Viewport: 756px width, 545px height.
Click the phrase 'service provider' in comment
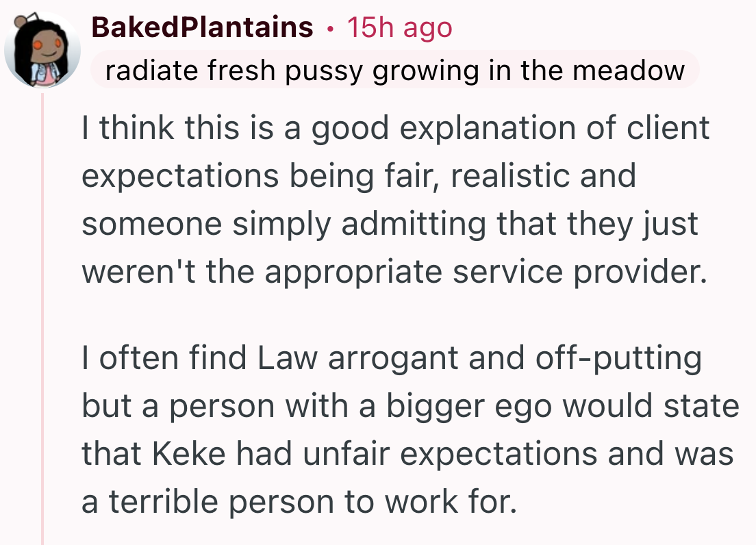(579, 272)
